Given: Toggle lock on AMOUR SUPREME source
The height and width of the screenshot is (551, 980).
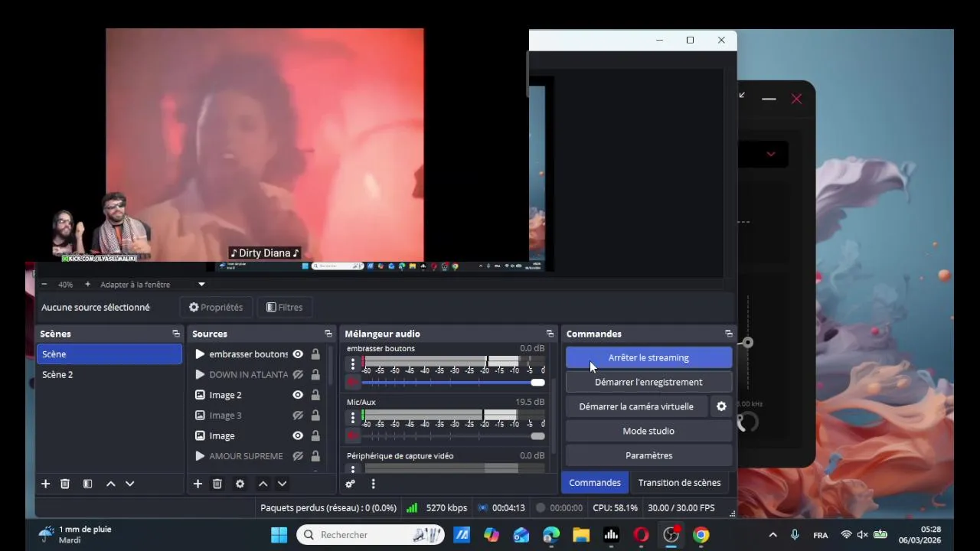Looking at the screenshot, I should [315, 456].
